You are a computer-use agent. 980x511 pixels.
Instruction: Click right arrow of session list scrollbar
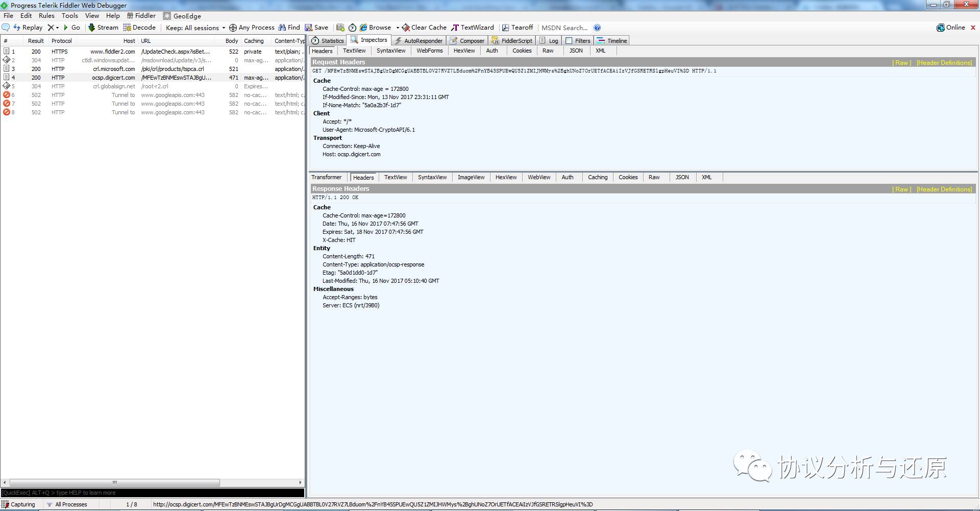(x=301, y=482)
